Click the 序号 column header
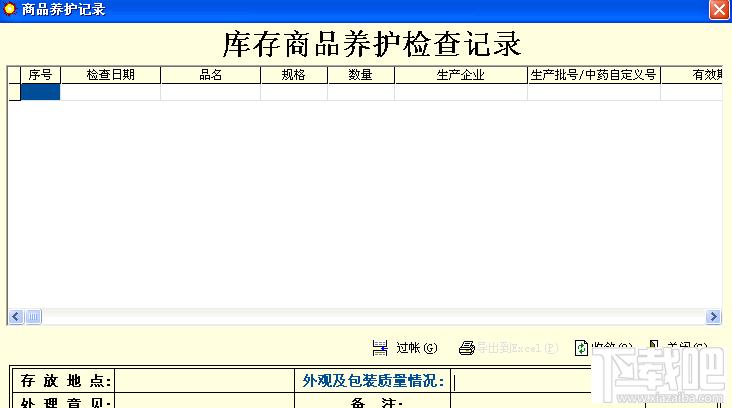The image size is (732, 408). [41, 75]
